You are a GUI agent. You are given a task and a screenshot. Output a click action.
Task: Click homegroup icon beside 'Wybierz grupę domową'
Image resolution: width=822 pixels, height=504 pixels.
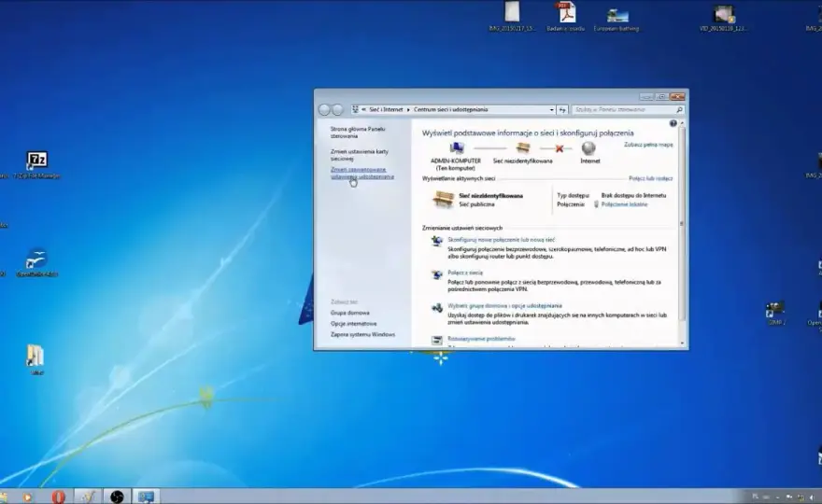click(x=437, y=308)
